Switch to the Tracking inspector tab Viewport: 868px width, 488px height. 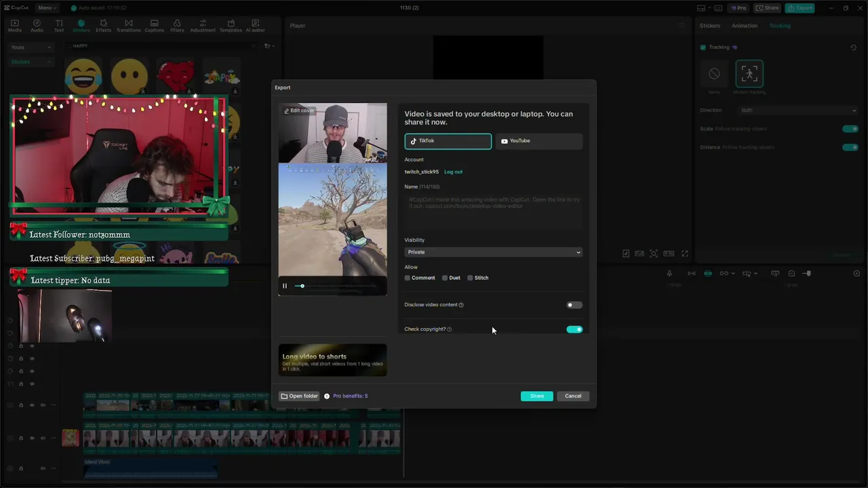[780, 26]
